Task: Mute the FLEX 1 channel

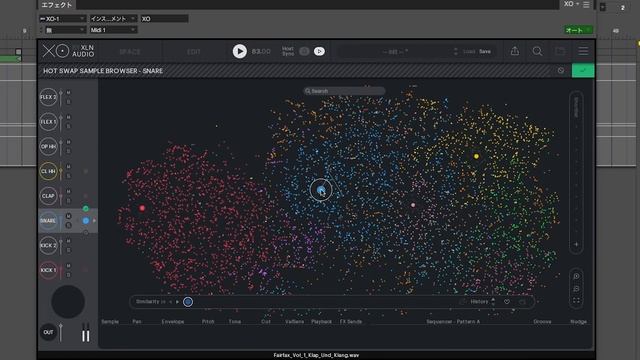Action: coord(69,118)
